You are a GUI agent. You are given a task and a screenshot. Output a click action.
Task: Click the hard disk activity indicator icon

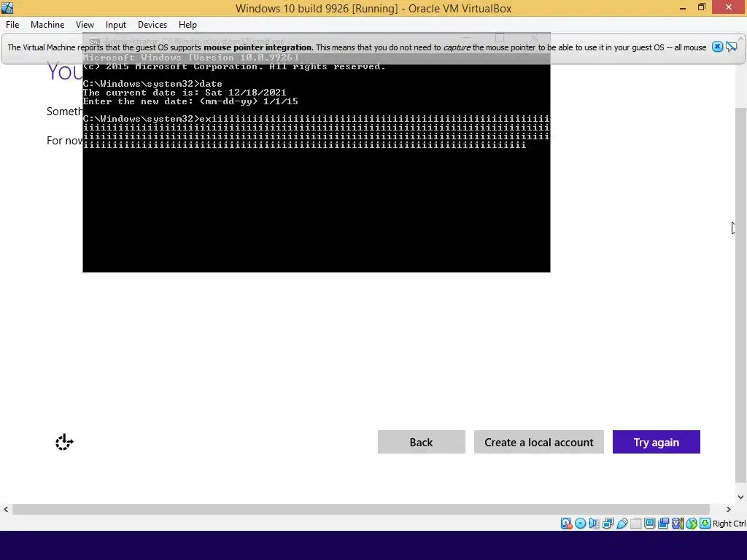pyautogui.click(x=566, y=524)
